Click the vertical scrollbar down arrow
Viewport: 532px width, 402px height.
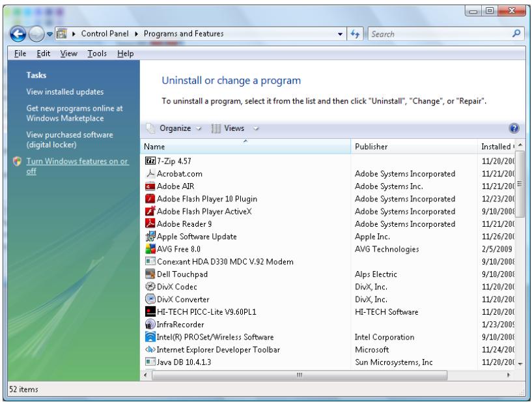pyautogui.click(x=520, y=364)
